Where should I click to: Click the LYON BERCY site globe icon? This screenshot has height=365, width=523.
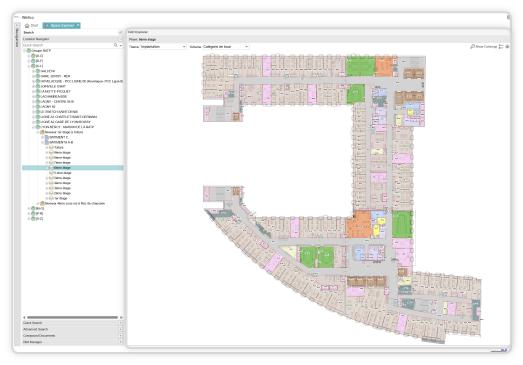click(x=38, y=127)
